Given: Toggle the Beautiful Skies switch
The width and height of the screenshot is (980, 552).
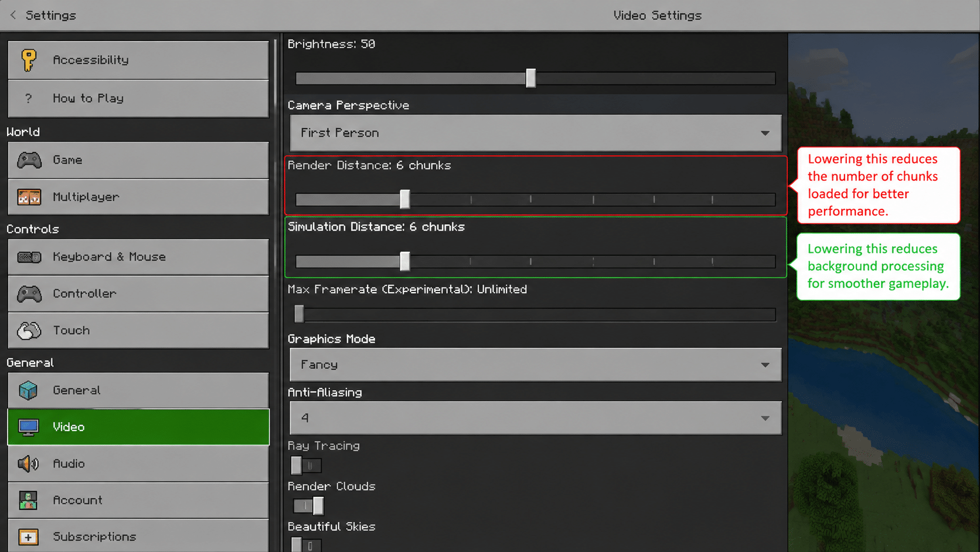Looking at the screenshot, I should pos(306,545).
